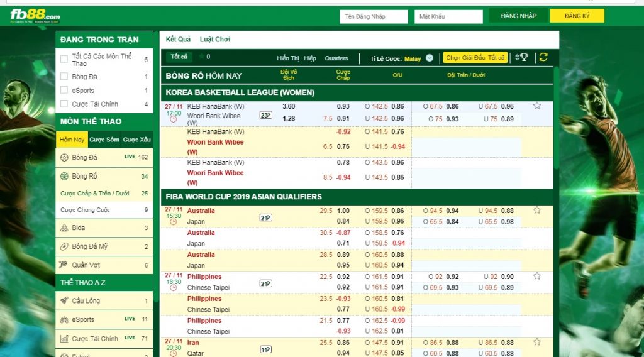Click the Quần Vợt tennis icon

pos(64,265)
